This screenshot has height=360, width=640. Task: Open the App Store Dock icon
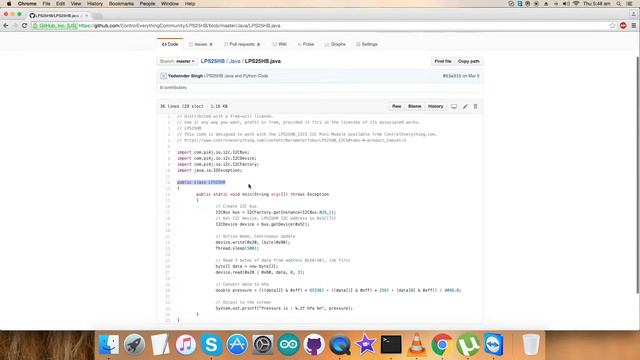tap(237, 344)
